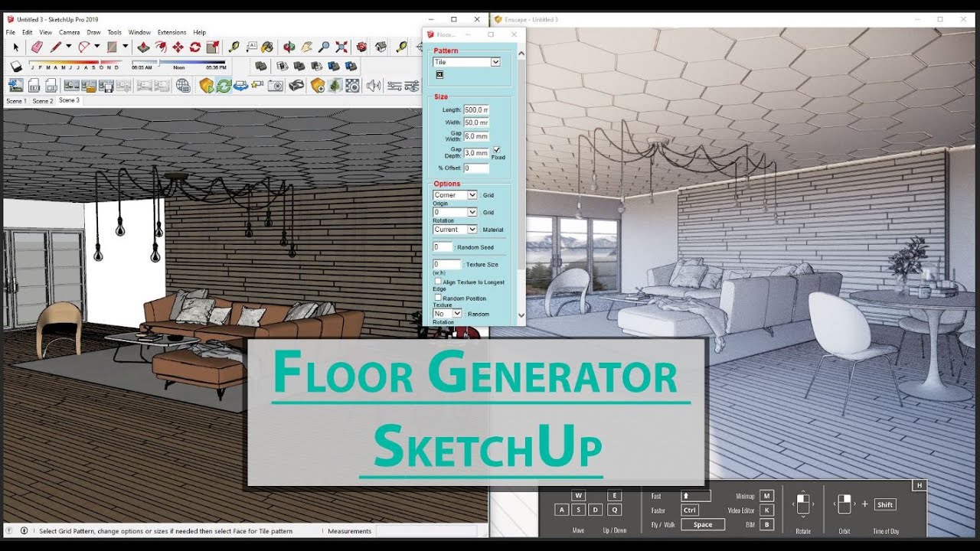The width and height of the screenshot is (980, 551).
Task: Select the Zoom magnifier tool
Action: point(324,47)
